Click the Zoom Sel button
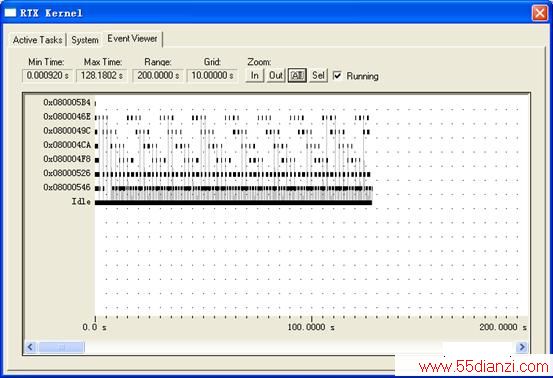553x378 pixels. click(318, 75)
